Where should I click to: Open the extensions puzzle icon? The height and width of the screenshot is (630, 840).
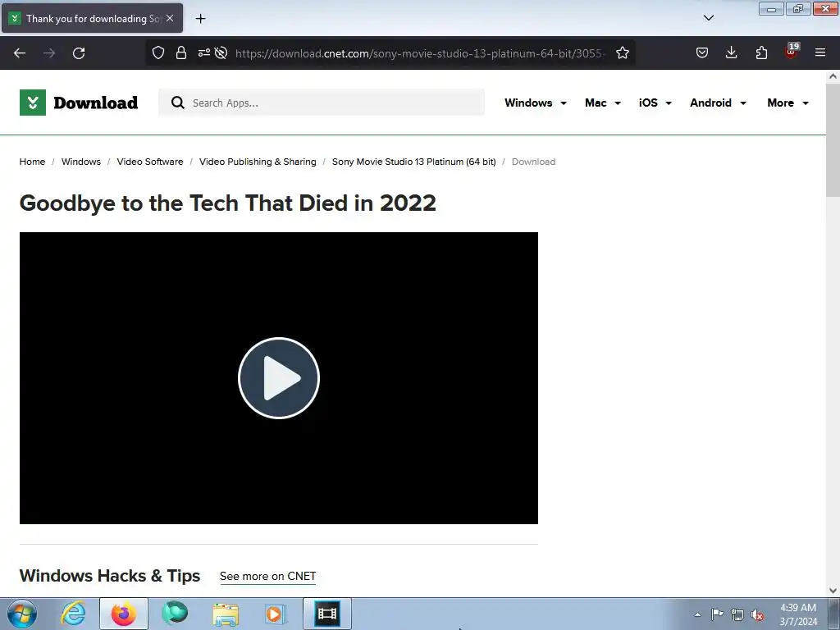[x=761, y=52]
